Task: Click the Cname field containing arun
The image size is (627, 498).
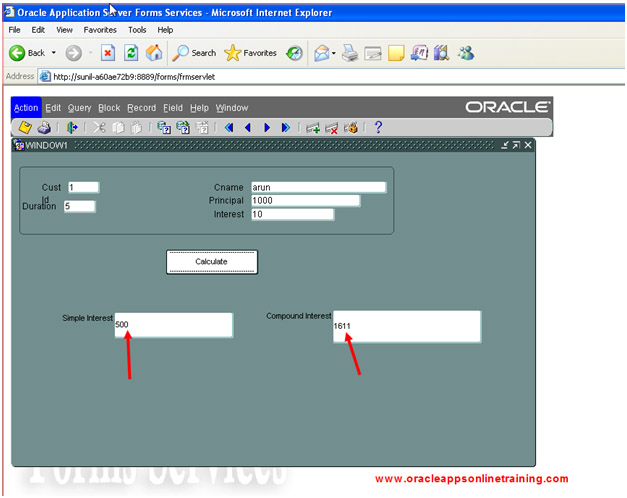Action: point(317,187)
